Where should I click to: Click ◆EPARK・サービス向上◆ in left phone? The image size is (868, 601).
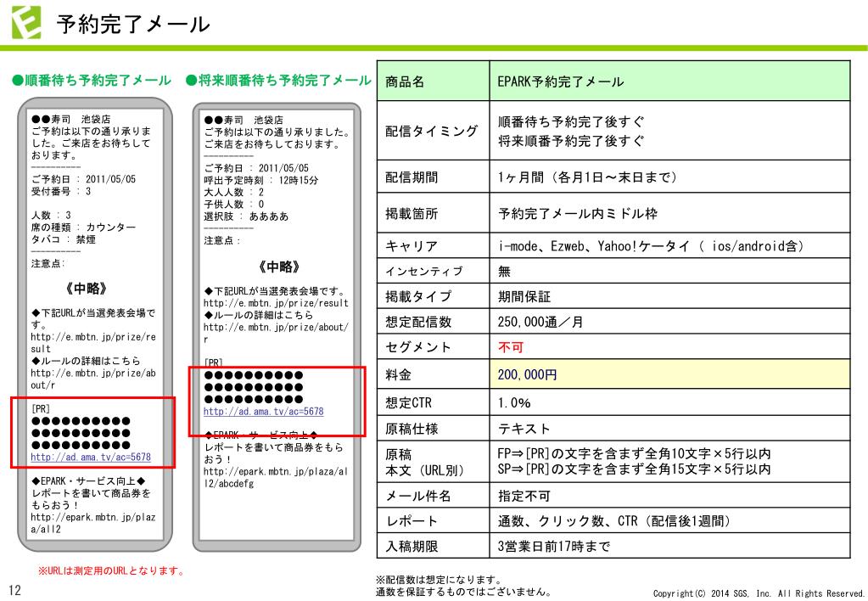click(x=88, y=480)
